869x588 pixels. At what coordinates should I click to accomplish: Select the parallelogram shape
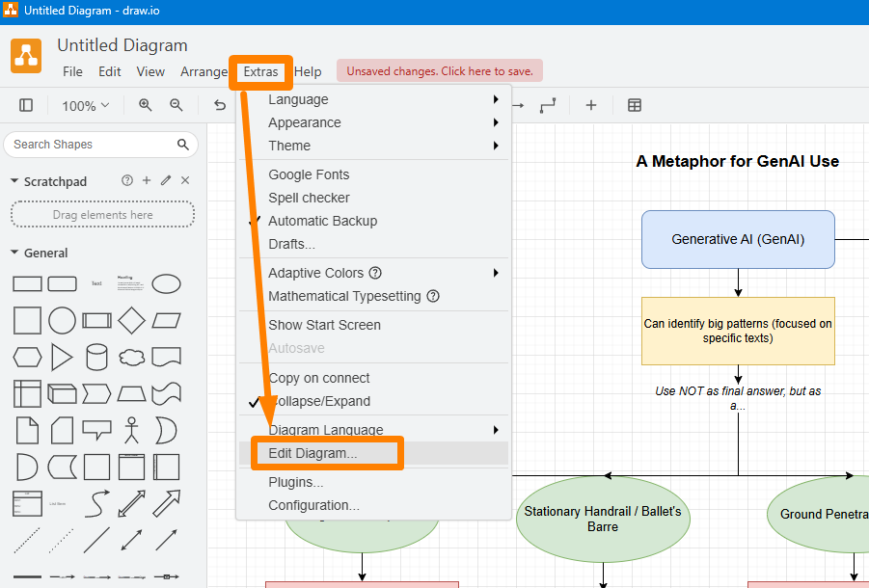(x=166, y=321)
